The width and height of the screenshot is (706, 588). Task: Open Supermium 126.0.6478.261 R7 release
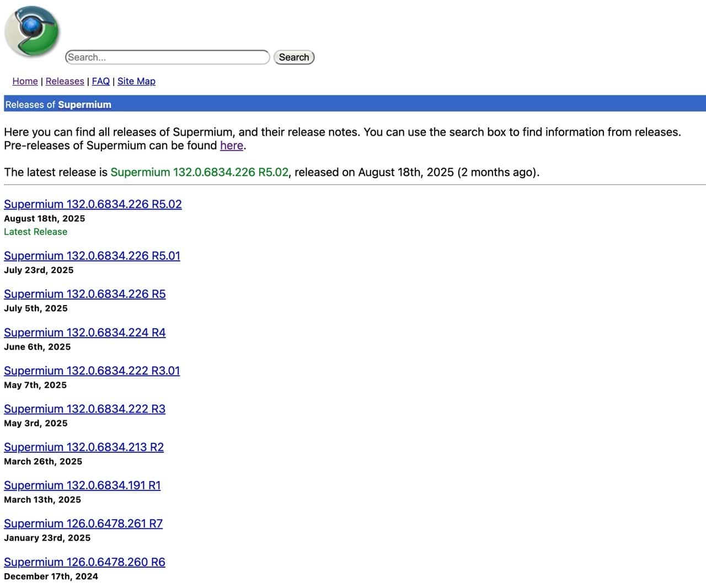pos(83,523)
